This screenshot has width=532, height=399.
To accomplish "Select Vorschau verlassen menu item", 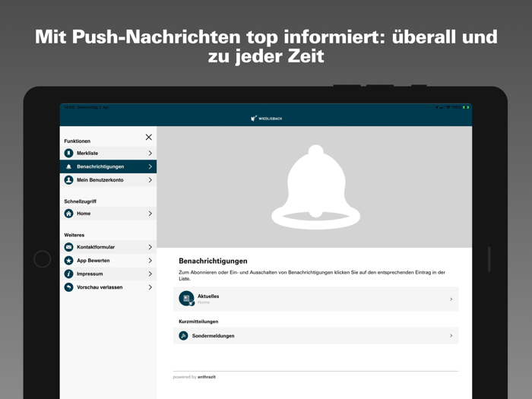I will pos(108,287).
